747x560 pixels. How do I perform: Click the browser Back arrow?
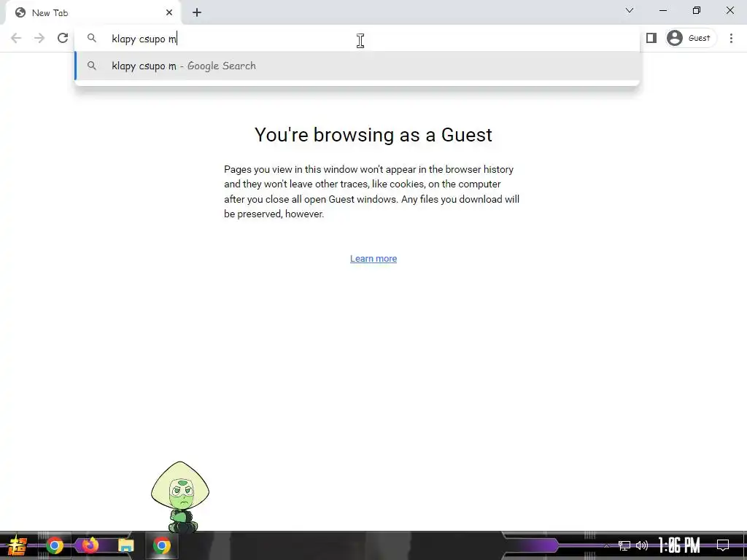pyautogui.click(x=16, y=38)
